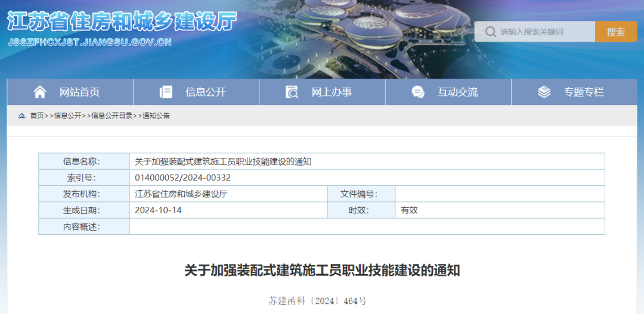This screenshot has width=644, height=314.
Task: Click 信息公开 in the breadcrumb trail
Action: (67, 116)
